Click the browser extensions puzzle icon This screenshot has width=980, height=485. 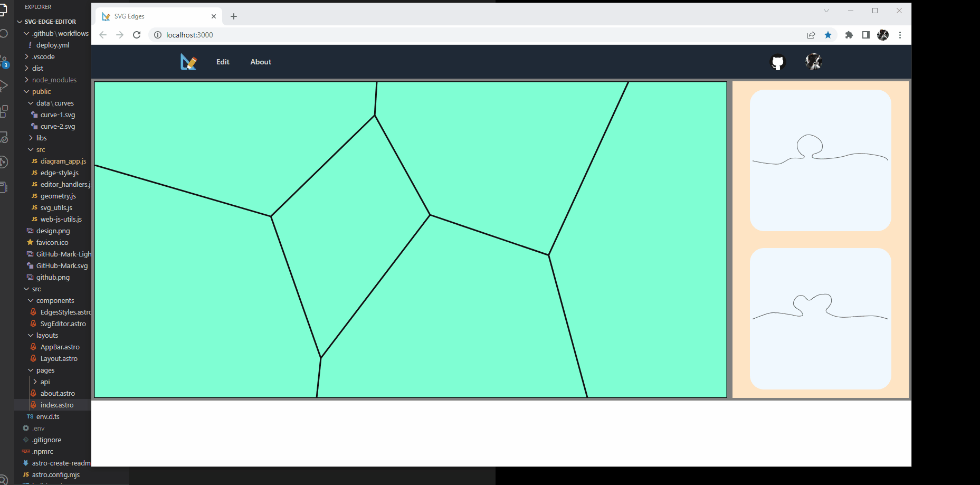(849, 35)
